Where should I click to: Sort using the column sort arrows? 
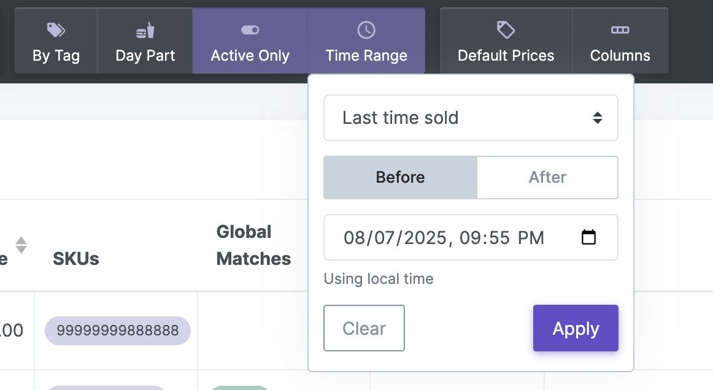point(21,245)
